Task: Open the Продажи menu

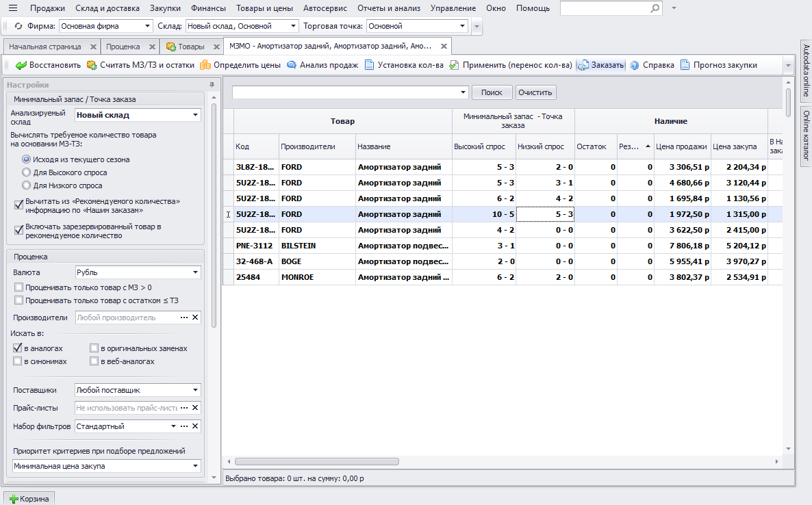Action: coord(48,8)
